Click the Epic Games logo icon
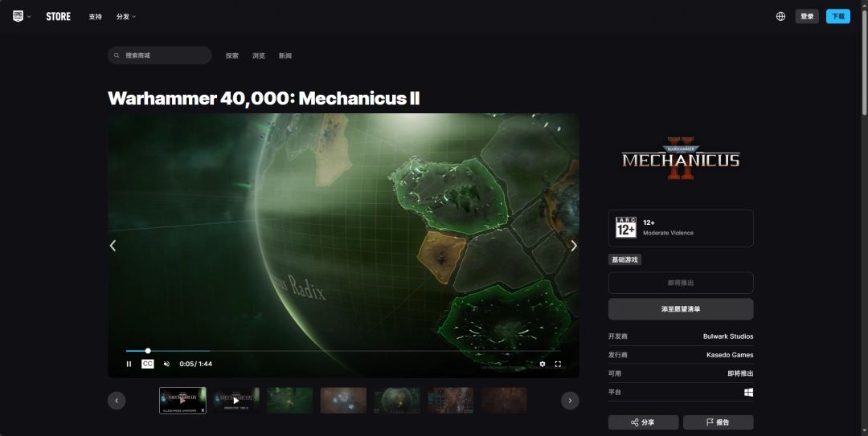 pos(18,16)
